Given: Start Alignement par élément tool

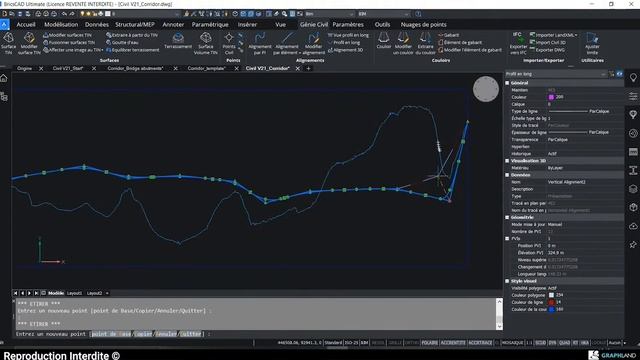Looking at the screenshot, I should pyautogui.click(x=287, y=43).
